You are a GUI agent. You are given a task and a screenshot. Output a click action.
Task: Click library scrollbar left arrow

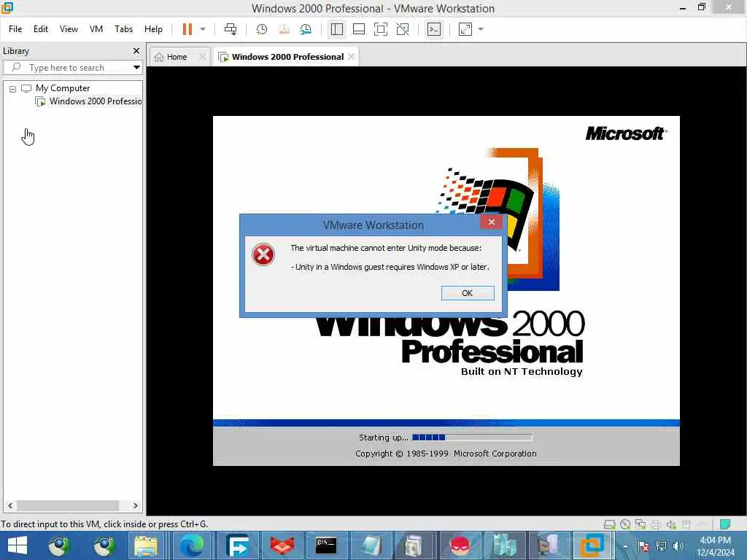[10, 506]
